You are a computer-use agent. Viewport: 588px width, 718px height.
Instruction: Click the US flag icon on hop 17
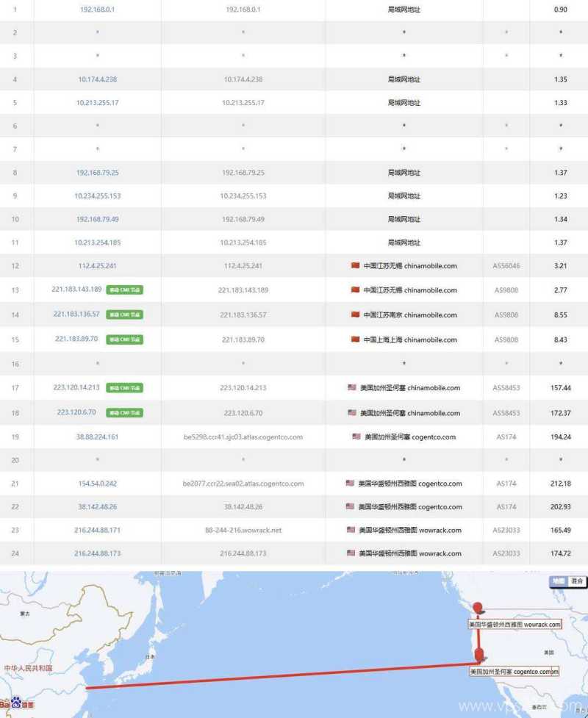tap(351, 387)
